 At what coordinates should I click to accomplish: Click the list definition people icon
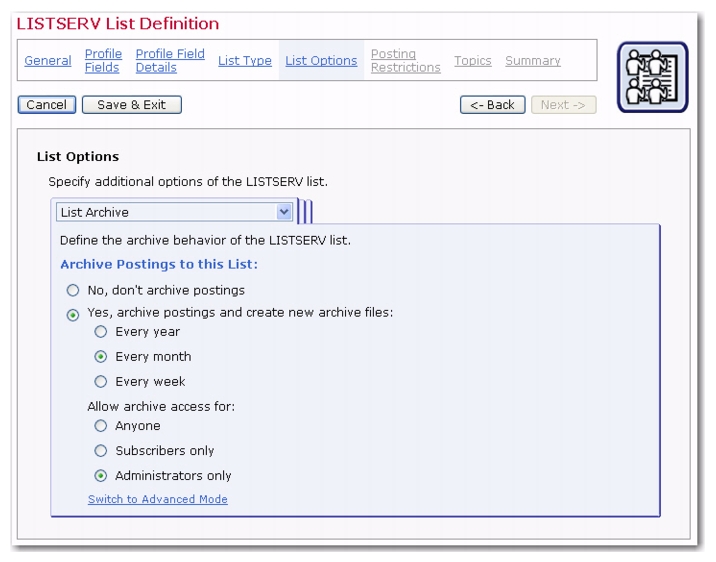(x=653, y=77)
